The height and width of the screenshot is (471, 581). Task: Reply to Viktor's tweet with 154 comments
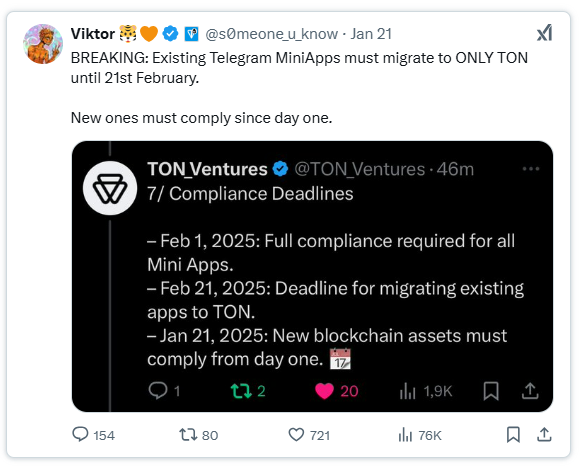click(80, 434)
